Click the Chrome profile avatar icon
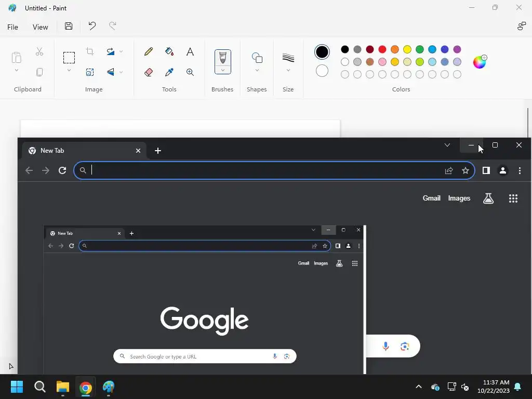The width and height of the screenshot is (532, 399). coord(503,170)
